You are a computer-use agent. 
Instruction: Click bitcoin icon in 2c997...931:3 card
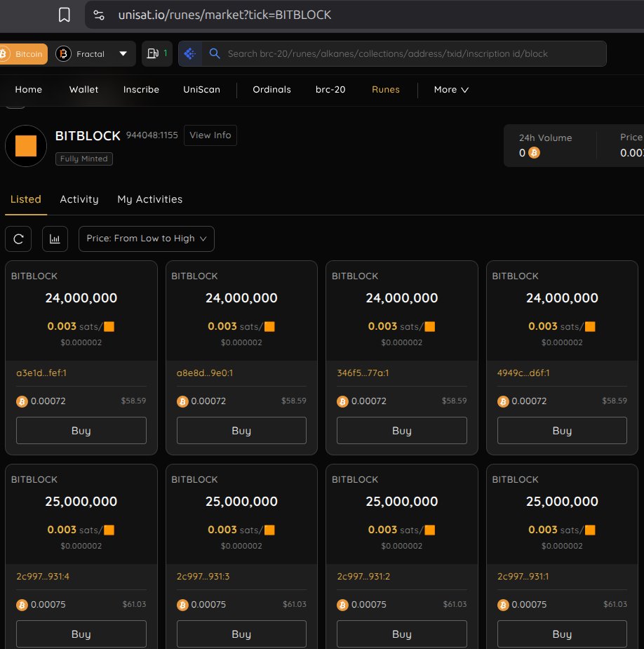[182, 605]
